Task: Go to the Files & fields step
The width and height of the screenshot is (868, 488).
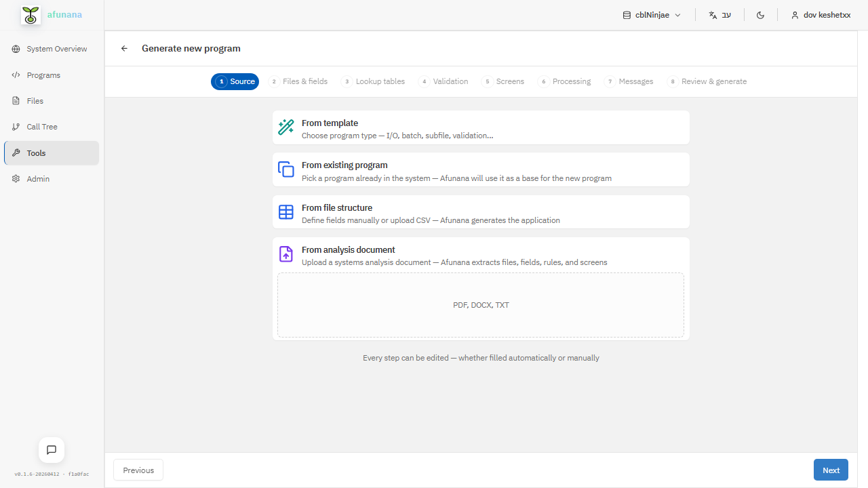Action: coord(298,81)
